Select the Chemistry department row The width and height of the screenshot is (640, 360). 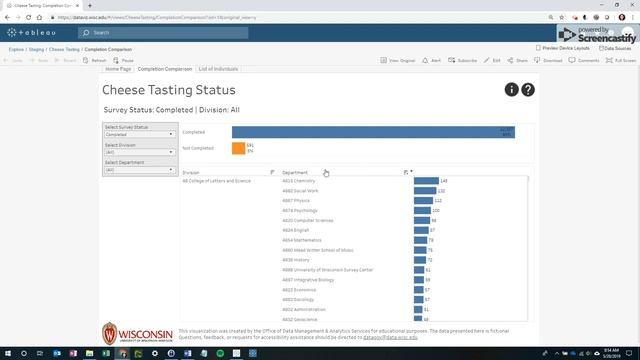pos(299,181)
